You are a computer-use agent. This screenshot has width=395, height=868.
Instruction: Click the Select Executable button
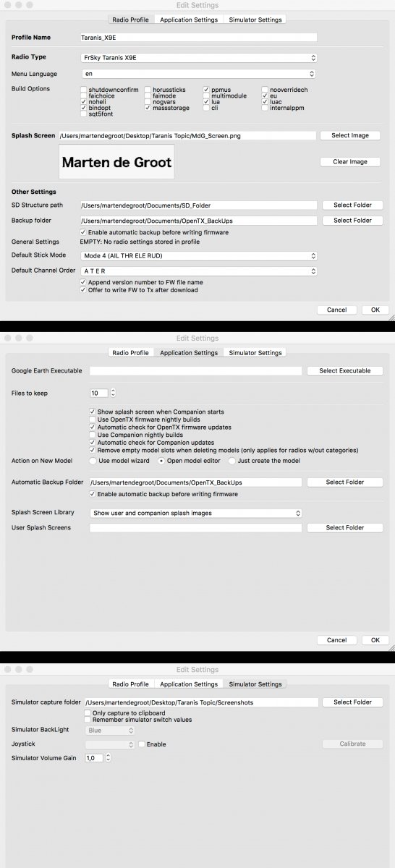pos(345,370)
